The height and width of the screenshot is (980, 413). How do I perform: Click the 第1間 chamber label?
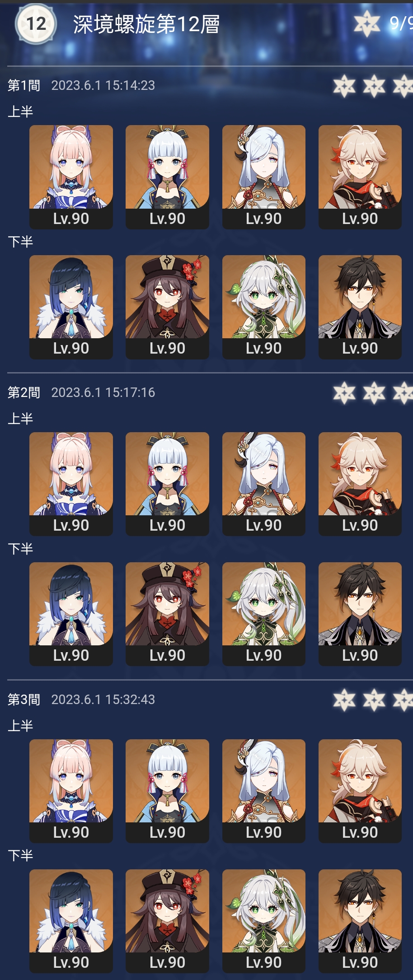click(24, 85)
